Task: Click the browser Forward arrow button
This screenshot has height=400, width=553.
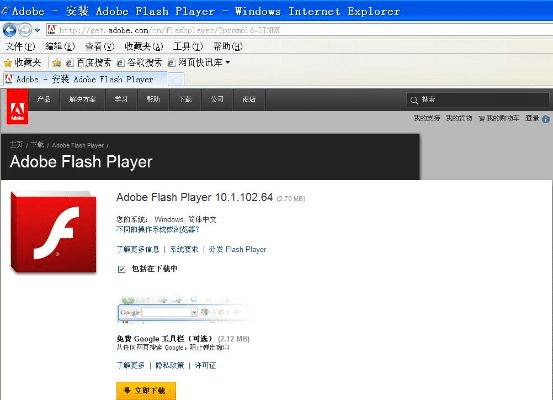Action: point(25,30)
